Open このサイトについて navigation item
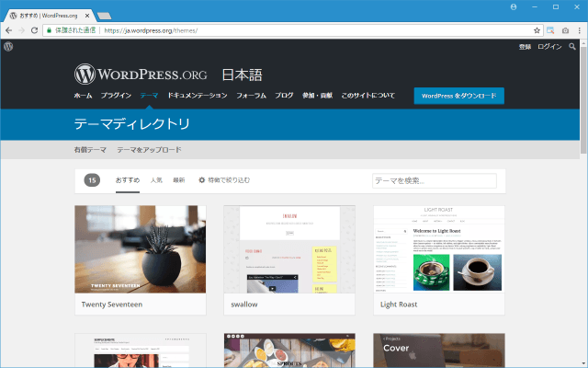588x368 pixels. coord(367,96)
